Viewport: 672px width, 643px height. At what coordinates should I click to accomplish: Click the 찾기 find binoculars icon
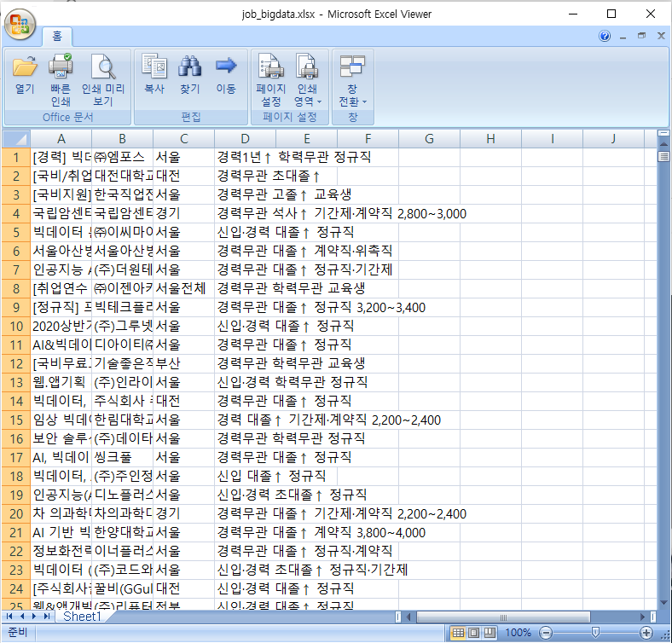pos(190,74)
